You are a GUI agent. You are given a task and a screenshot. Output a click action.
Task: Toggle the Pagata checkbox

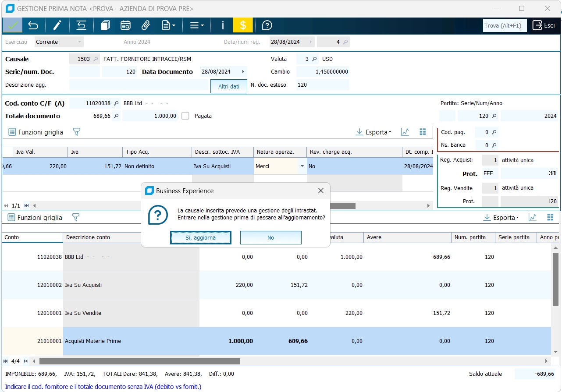click(x=185, y=116)
